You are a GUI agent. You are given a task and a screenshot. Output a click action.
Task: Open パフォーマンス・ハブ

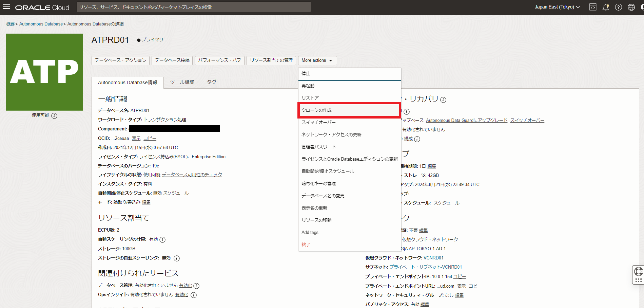[219, 60]
